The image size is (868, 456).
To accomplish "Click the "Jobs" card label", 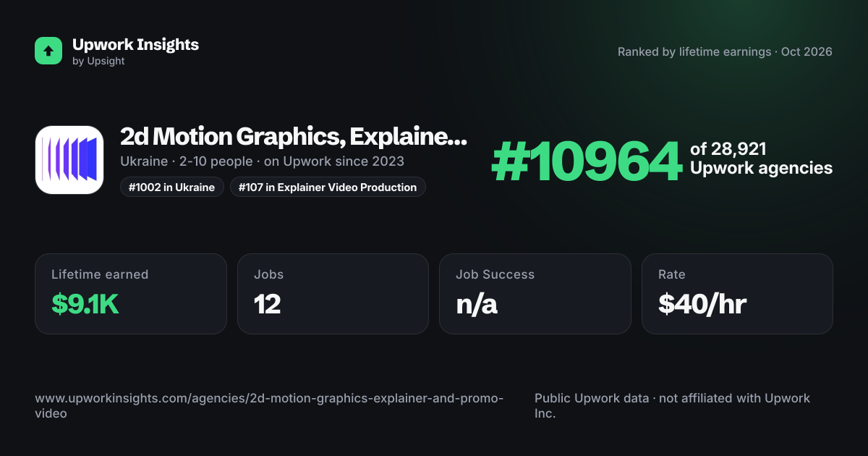I will (x=269, y=274).
